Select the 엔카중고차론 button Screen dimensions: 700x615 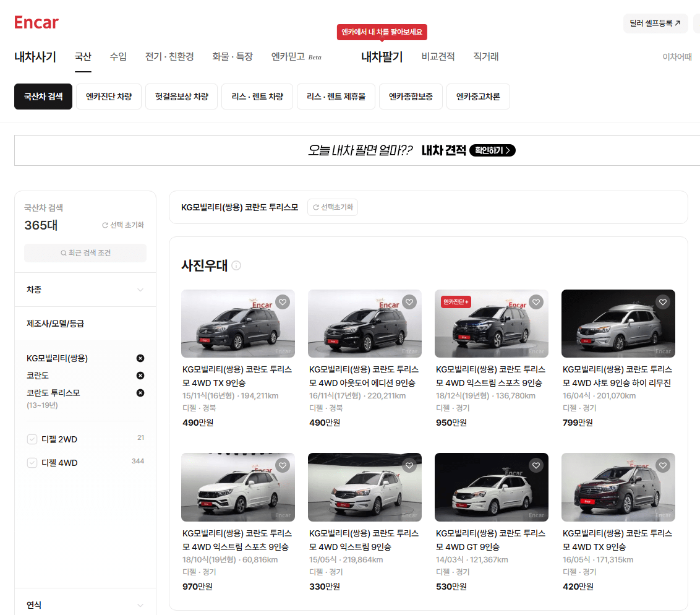478,97
